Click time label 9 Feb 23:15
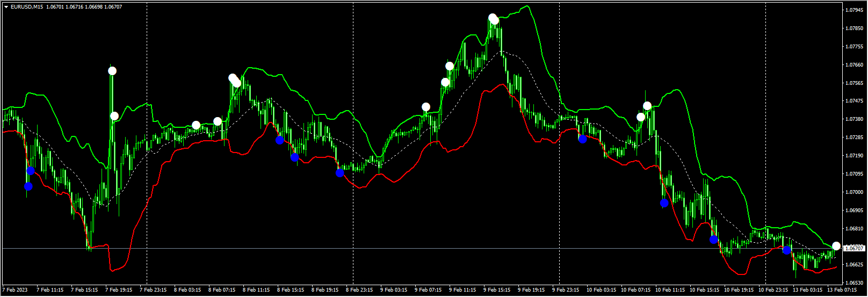 click(x=566, y=290)
